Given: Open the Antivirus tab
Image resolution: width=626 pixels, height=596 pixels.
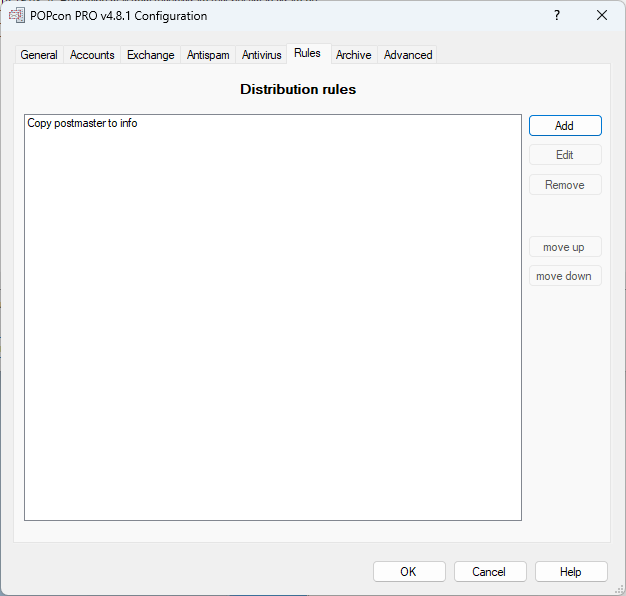Looking at the screenshot, I should pyautogui.click(x=261, y=55).
